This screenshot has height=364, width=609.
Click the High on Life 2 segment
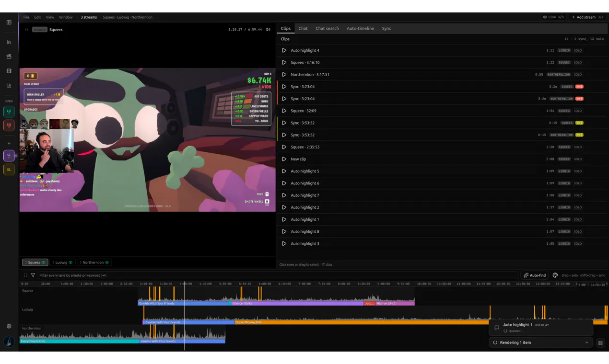[394, 303]
